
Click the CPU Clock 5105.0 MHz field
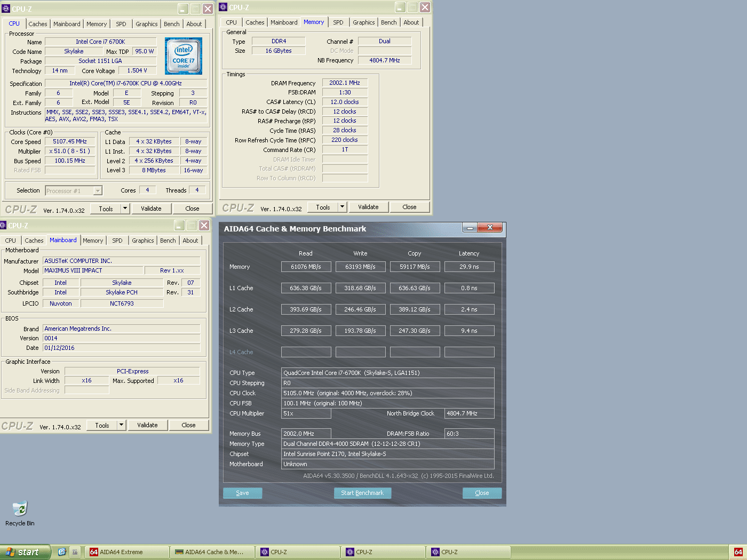(387, 393)
